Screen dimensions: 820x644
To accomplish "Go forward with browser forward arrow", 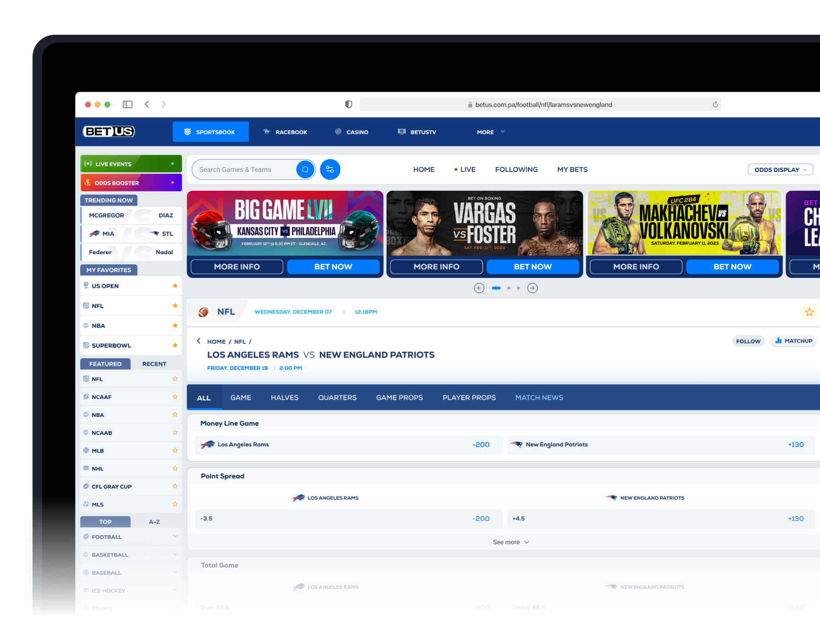I will coord(163,105).
